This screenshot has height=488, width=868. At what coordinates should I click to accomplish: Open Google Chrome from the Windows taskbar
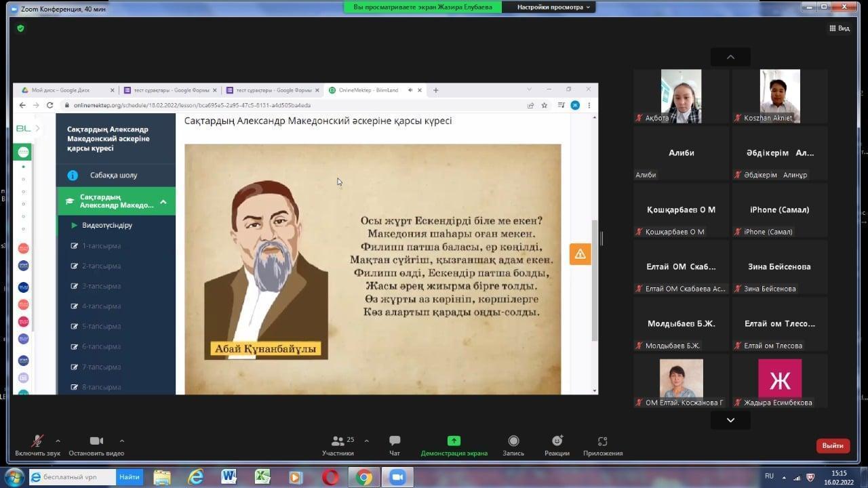[x=364, y=477]
